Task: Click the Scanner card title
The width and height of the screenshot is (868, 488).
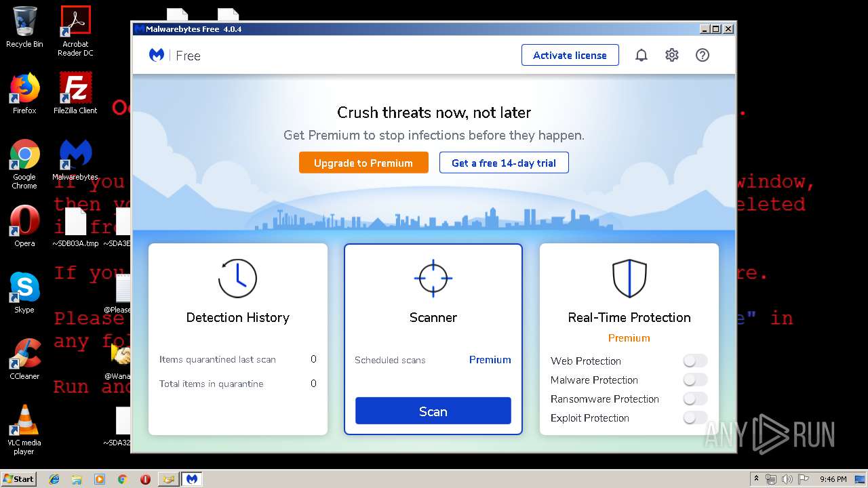Action: (x=433, y=317)
